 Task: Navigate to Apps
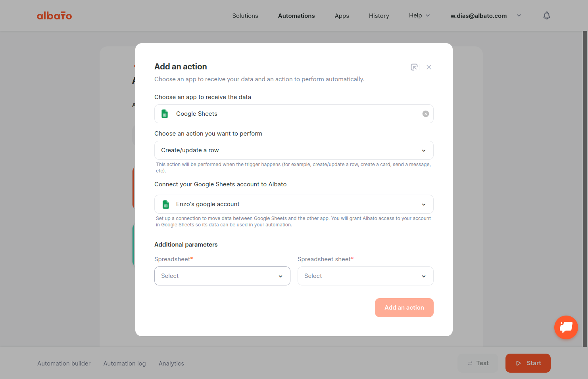pyautogui.click(x=342, y=16)
